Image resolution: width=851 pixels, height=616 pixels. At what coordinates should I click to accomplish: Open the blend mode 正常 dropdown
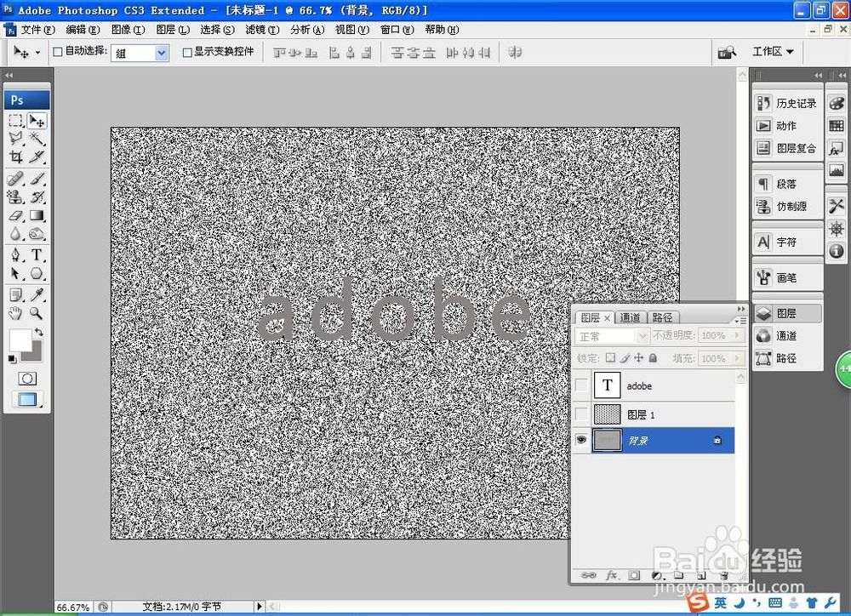612,336
